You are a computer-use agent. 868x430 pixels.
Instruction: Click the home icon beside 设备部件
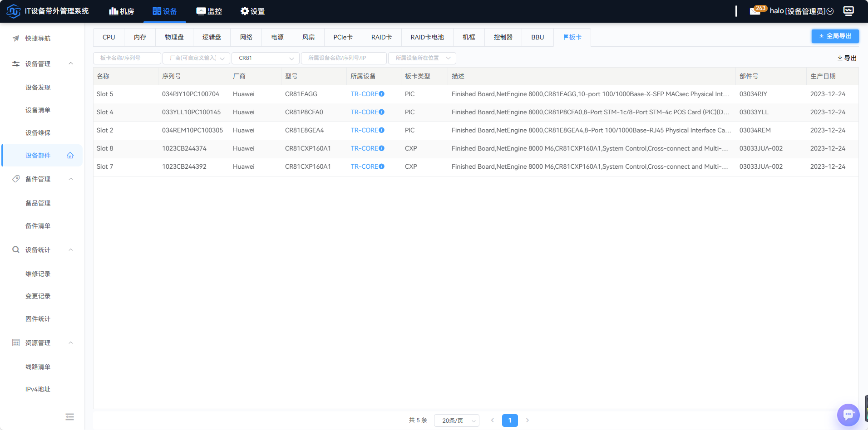[70, 156]
